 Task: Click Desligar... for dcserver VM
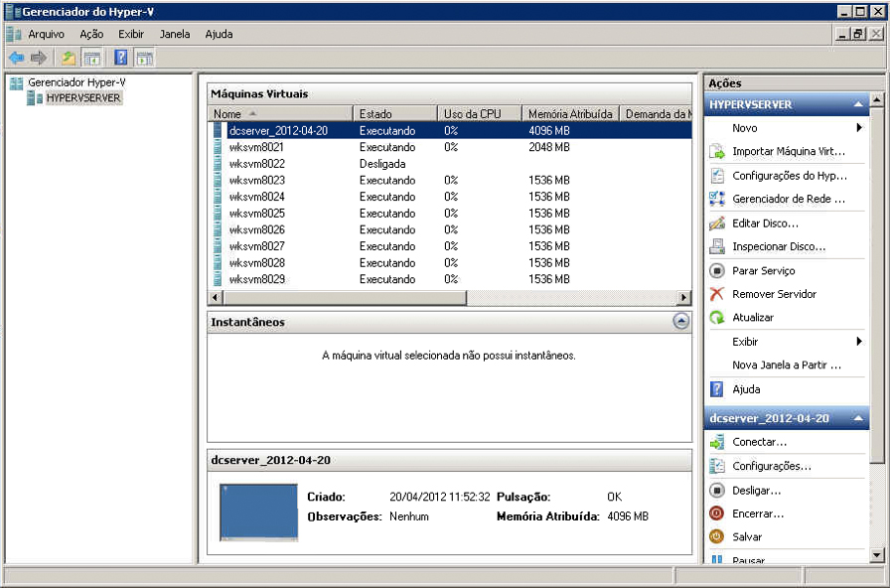756,491
